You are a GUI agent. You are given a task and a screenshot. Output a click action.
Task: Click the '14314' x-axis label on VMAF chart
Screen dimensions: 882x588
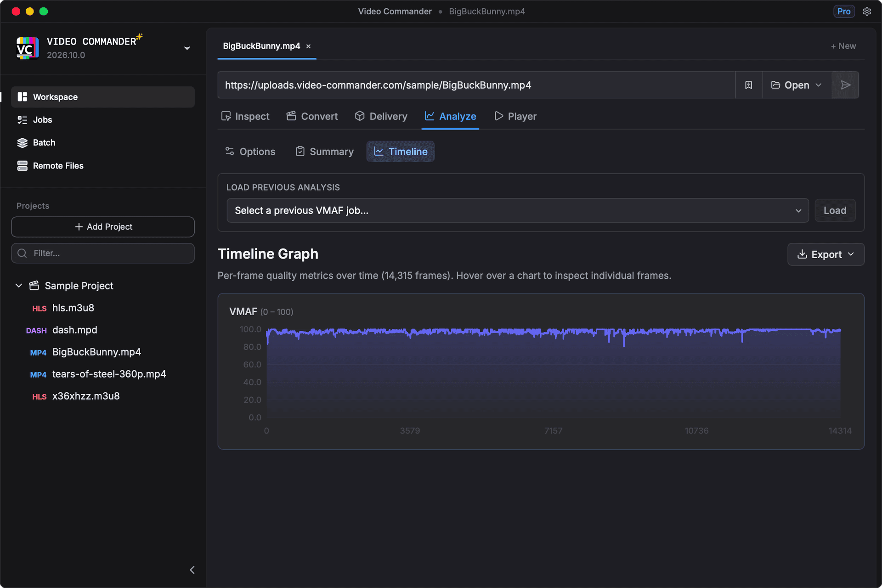pyautogui.click(x=840, y=430)
